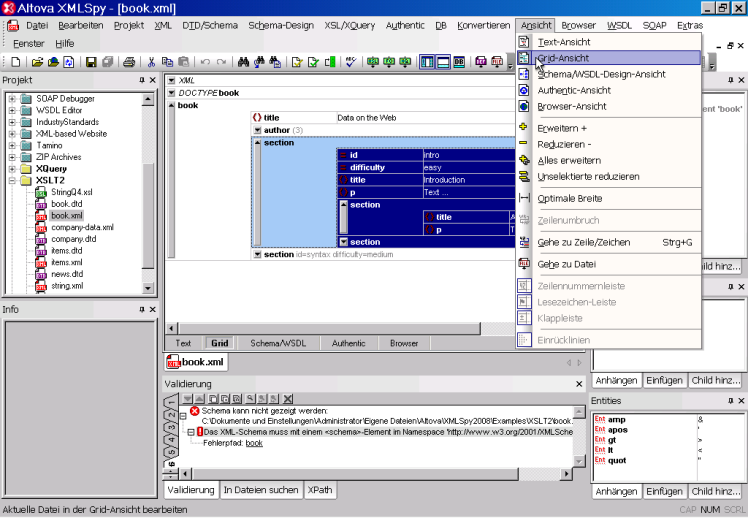Click the red error icon beside 'Schema kann nicht gezeigt werden'

[x=194, y=411]
